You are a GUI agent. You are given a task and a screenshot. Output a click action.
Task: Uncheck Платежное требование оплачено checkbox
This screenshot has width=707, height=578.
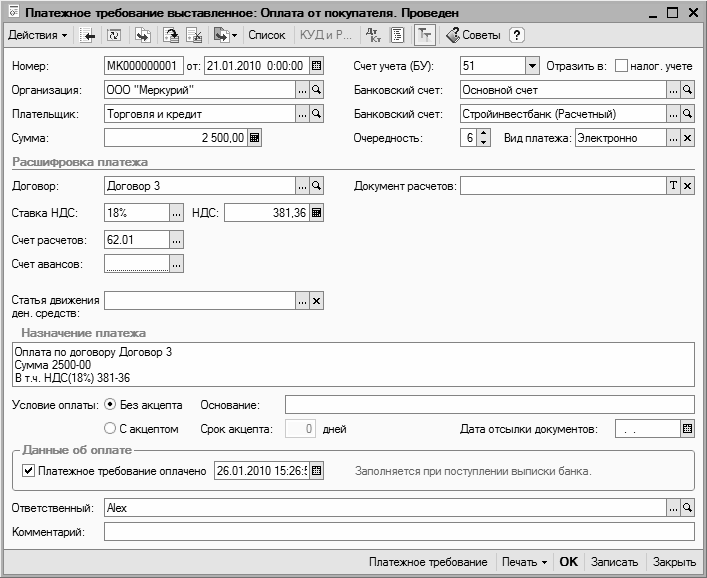(x=28, y=471)
